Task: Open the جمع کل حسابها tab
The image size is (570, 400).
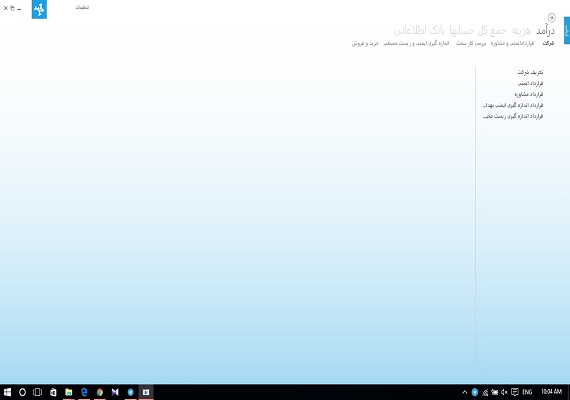Action: click(478, 31)
